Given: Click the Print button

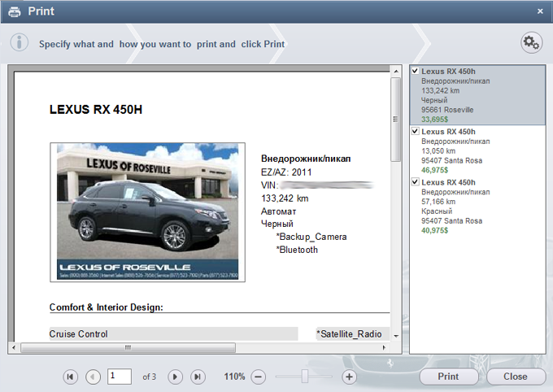Looking at the screenshot, I should [448, 377].
